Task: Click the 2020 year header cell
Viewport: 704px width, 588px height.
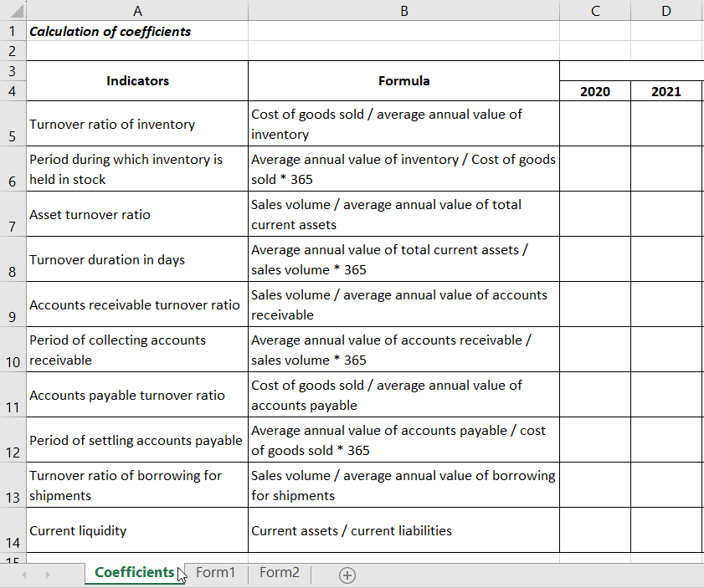Action: pyautogui.click(x=594, y=90)
